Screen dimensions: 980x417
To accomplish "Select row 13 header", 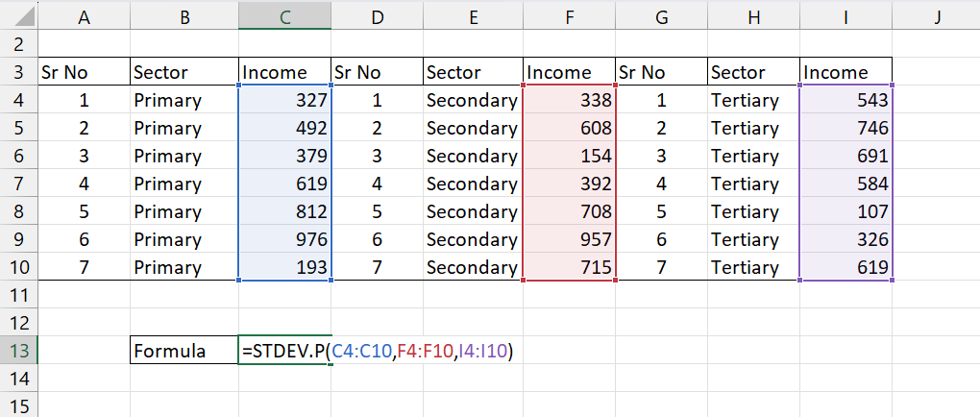I will 18,351.
